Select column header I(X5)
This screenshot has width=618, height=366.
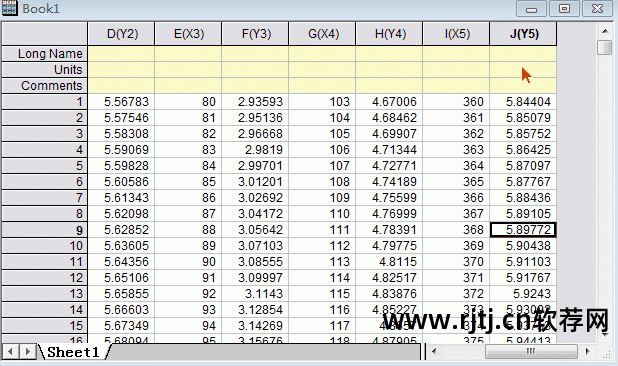coord(456,34)
